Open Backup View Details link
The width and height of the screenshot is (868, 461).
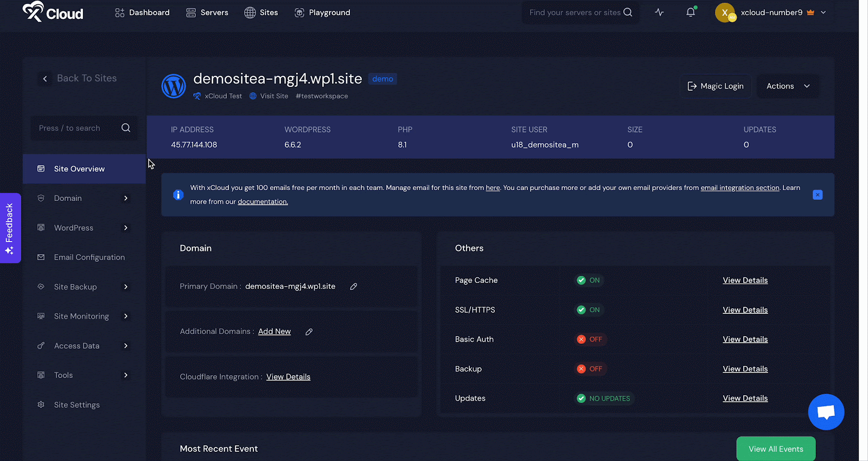(x=745, y=369)
